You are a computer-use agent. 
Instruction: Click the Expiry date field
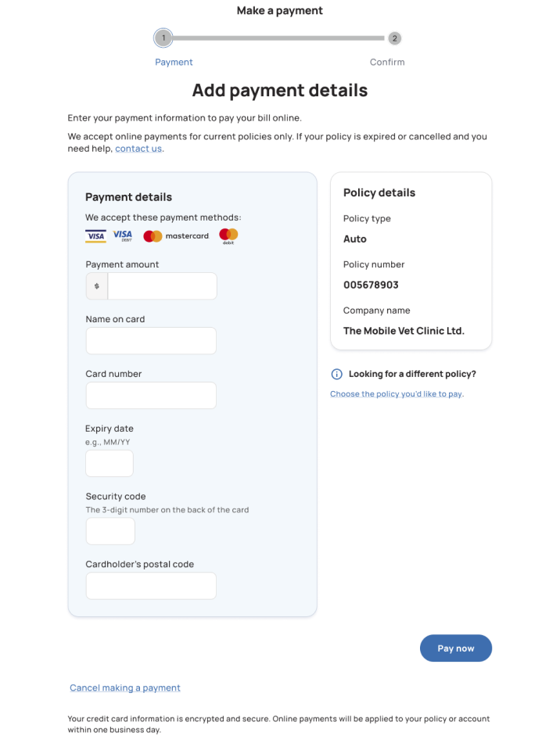[x=109, y=463]
